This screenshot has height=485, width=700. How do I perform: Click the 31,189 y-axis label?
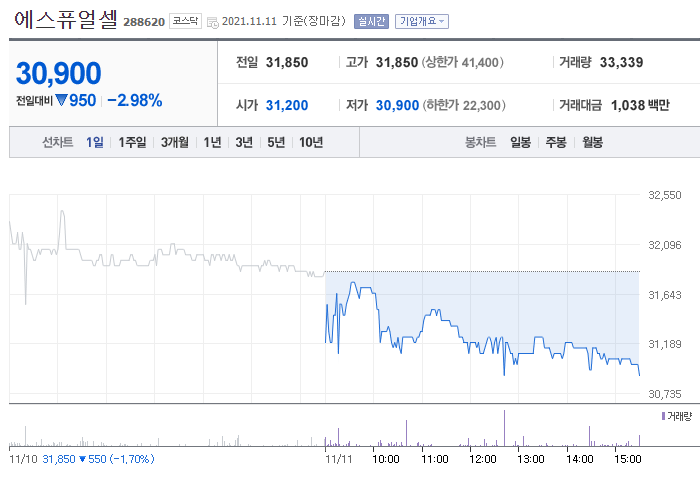click(665, 344)
